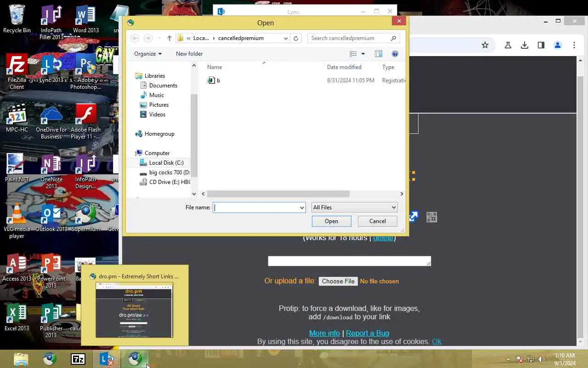Cancel the Open dialog

[378, 221]
